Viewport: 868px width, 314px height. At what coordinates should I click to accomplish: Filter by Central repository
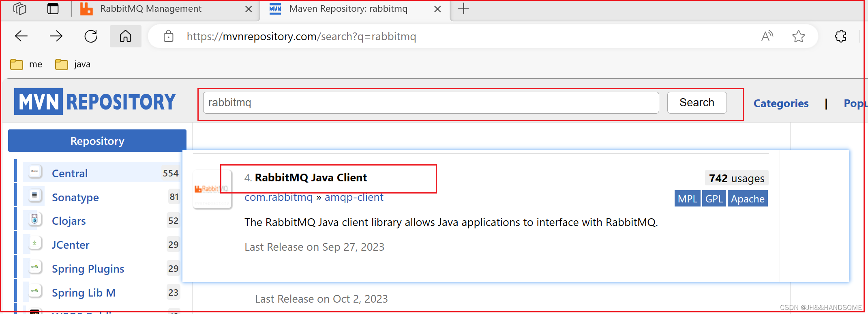(70, 173)
